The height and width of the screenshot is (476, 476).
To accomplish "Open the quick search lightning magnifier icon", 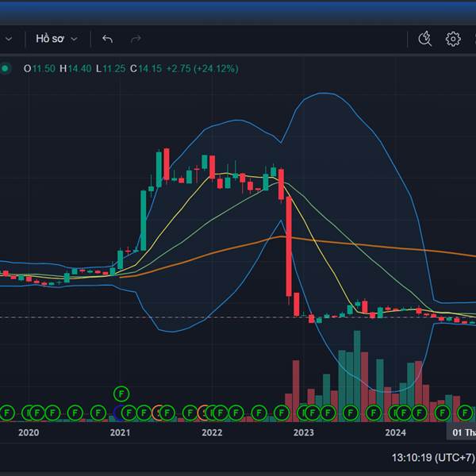I will coord(425,39).
